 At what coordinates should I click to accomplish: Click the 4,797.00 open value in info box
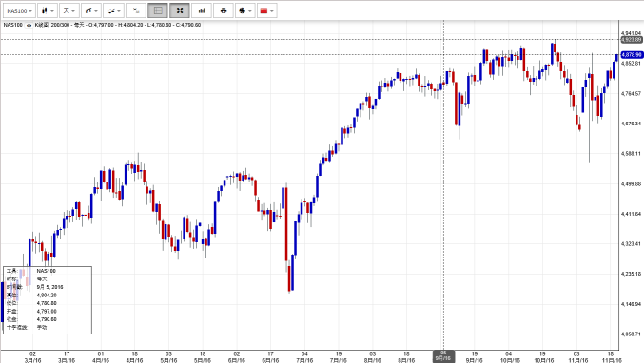point(47,312)
